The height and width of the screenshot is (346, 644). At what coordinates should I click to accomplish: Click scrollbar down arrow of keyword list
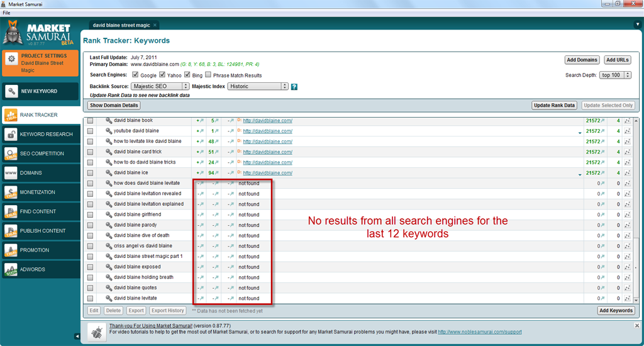(636, 300)
